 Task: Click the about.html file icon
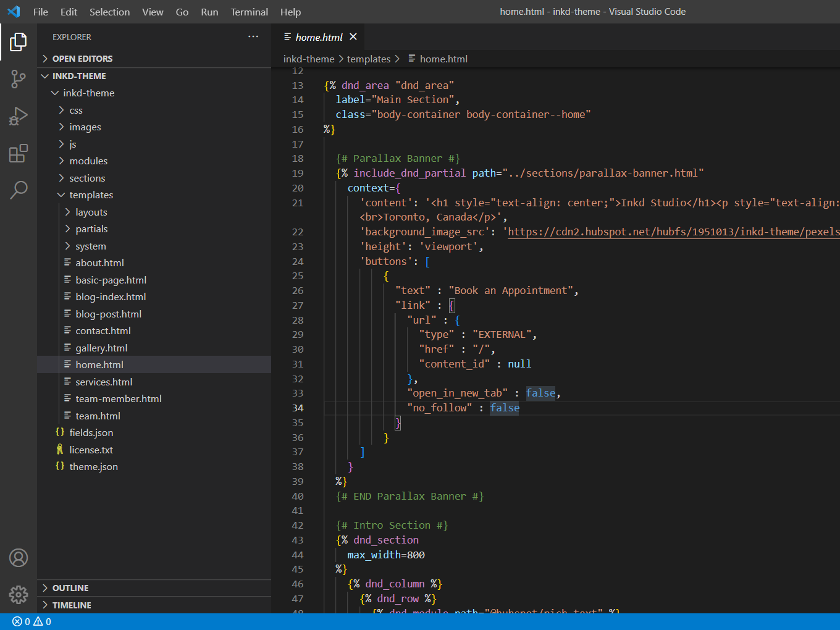67,262
